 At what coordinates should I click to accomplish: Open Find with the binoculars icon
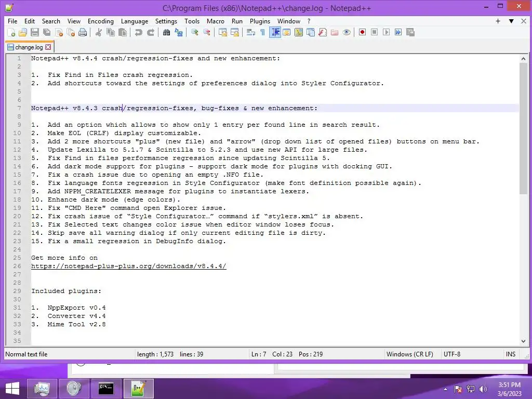[x=166, y=32]
